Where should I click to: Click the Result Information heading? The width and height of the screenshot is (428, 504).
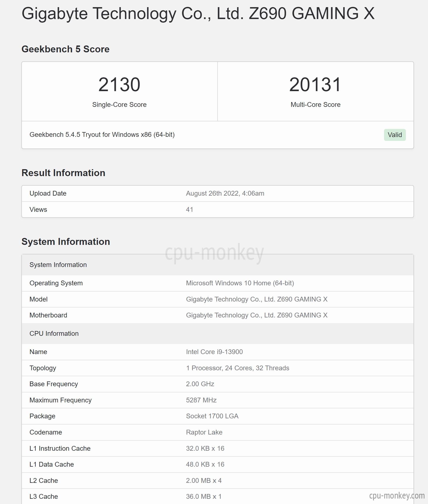pos(63,173)
